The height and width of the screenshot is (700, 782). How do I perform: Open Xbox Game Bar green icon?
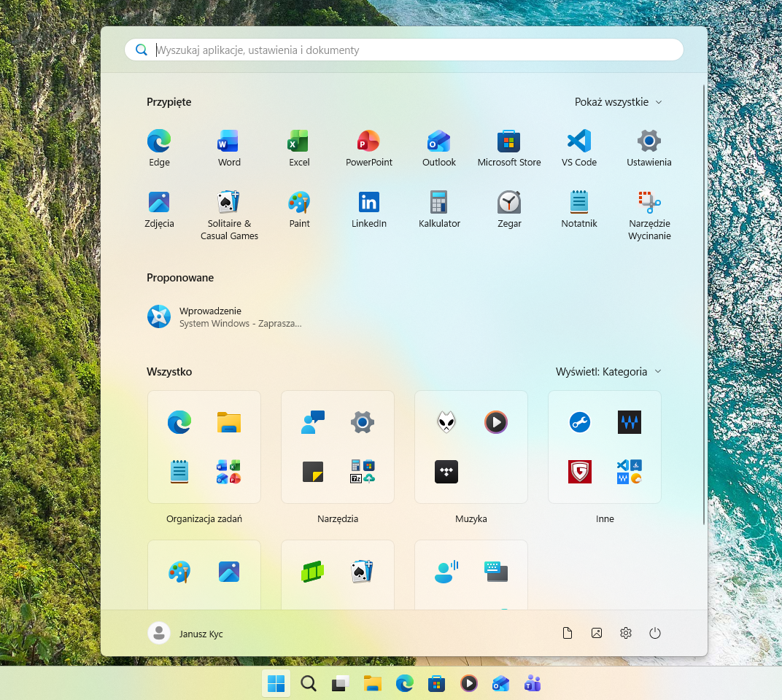click(x=313, y=572)
